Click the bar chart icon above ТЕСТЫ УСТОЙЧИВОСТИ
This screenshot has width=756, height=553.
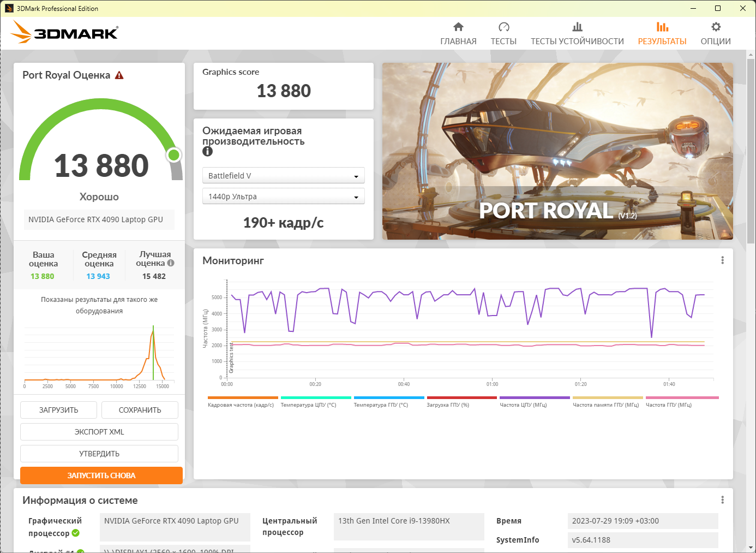[x=577, y=27]
